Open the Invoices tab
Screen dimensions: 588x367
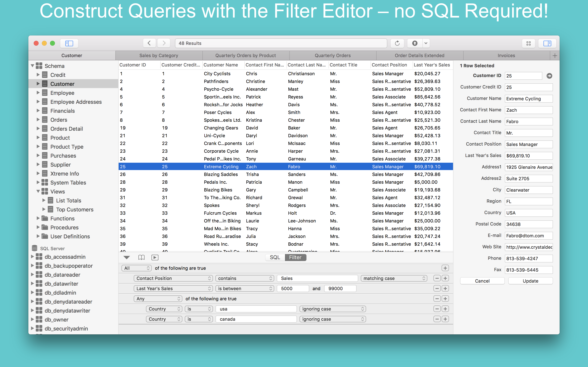(x=506, y=56)
